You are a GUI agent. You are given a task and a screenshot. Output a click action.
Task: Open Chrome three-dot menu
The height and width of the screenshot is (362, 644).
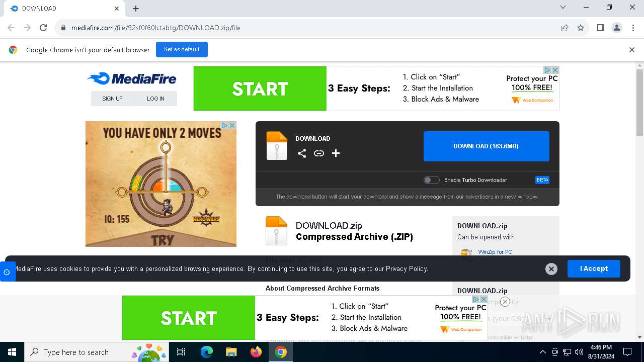tap(632, 28)
